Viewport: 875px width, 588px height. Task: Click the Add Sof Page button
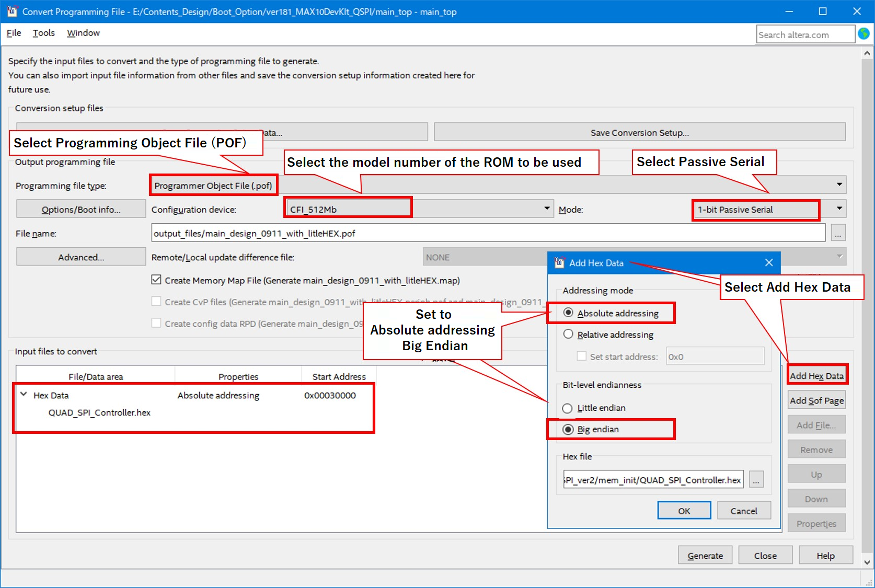point(816,400)
